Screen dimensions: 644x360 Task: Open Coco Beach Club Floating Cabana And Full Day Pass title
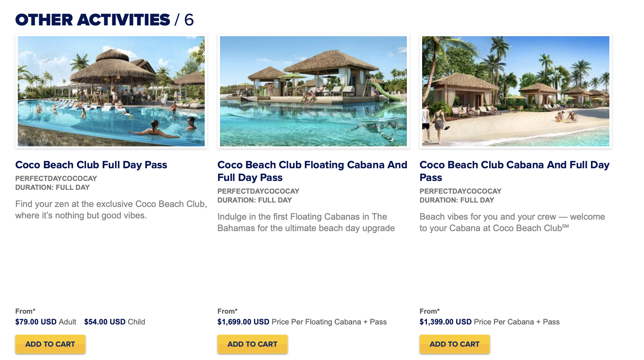pos(312,171)
